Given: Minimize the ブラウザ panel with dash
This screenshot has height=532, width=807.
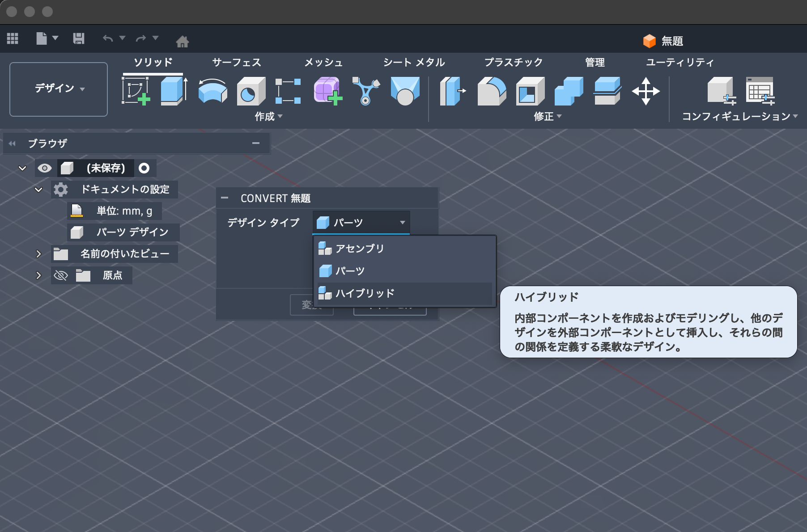Looking at the screenshot, I should tap(256, 143).
